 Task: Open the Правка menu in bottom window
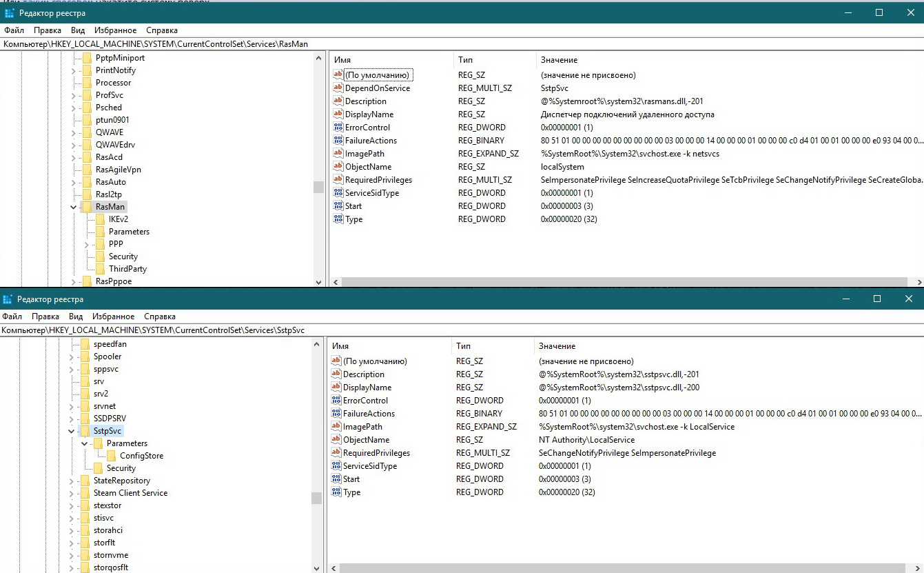coord(45,316)
